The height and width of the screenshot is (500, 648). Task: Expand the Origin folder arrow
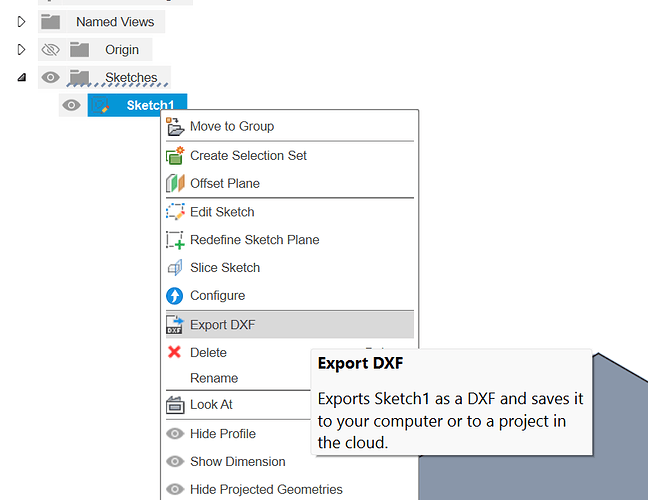[x=22, y=49]
